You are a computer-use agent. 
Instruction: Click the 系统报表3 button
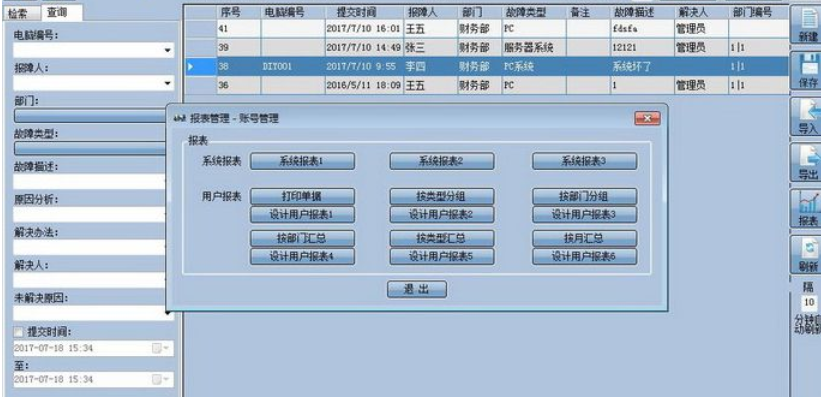[584, 161]
